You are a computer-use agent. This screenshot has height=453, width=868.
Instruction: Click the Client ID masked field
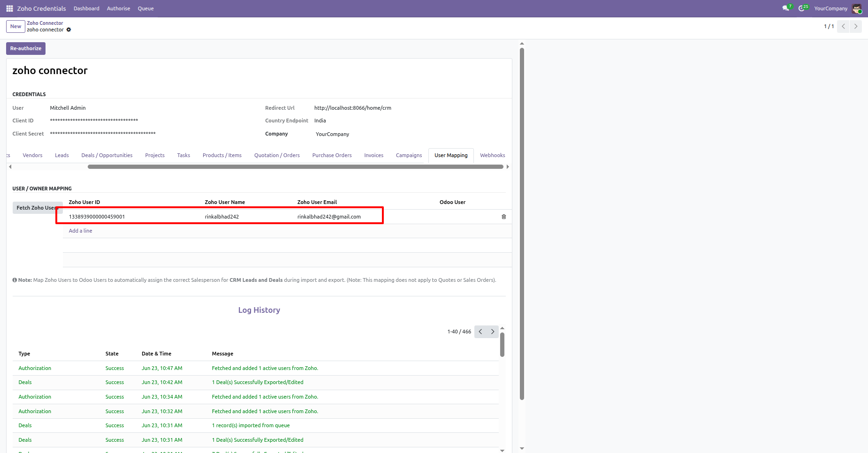coord(94,121)
